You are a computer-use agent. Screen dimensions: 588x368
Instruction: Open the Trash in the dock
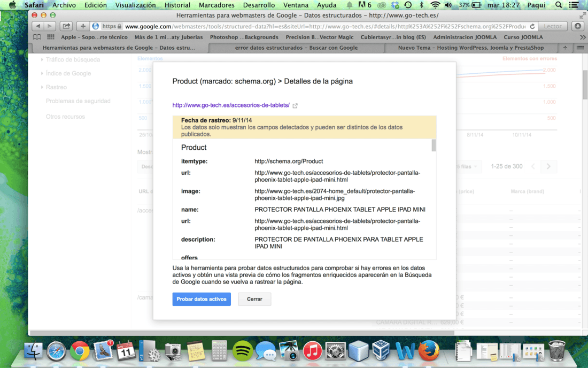[557, 351]
